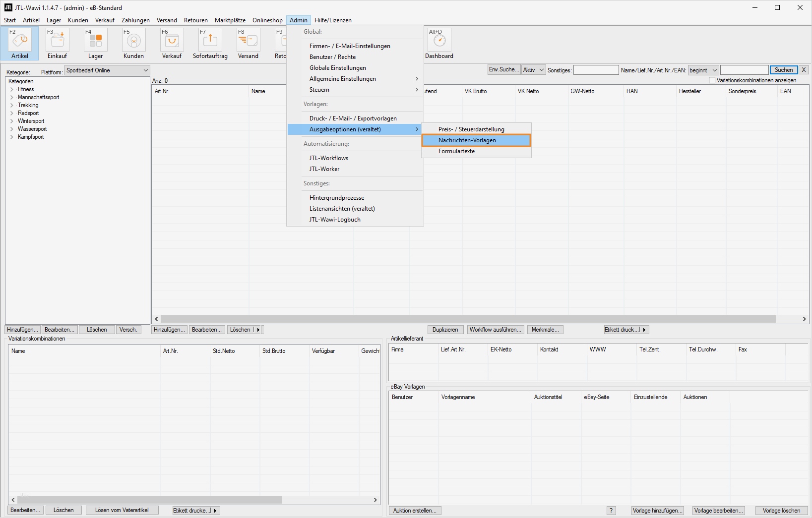812x518 pixels.
Task: Select Formulartexte submenu entry
Action: coord(476,151)
